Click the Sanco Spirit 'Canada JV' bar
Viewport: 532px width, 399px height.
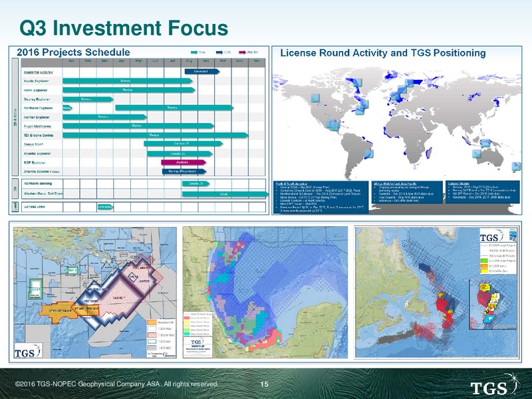[x=184, y=144]
